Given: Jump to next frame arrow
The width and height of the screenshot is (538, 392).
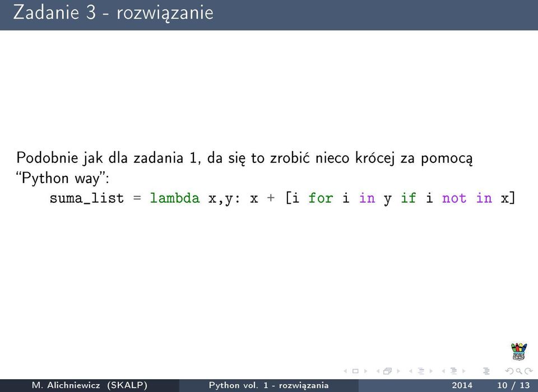Looking at the screenshot, I should [x=398, y=371].
